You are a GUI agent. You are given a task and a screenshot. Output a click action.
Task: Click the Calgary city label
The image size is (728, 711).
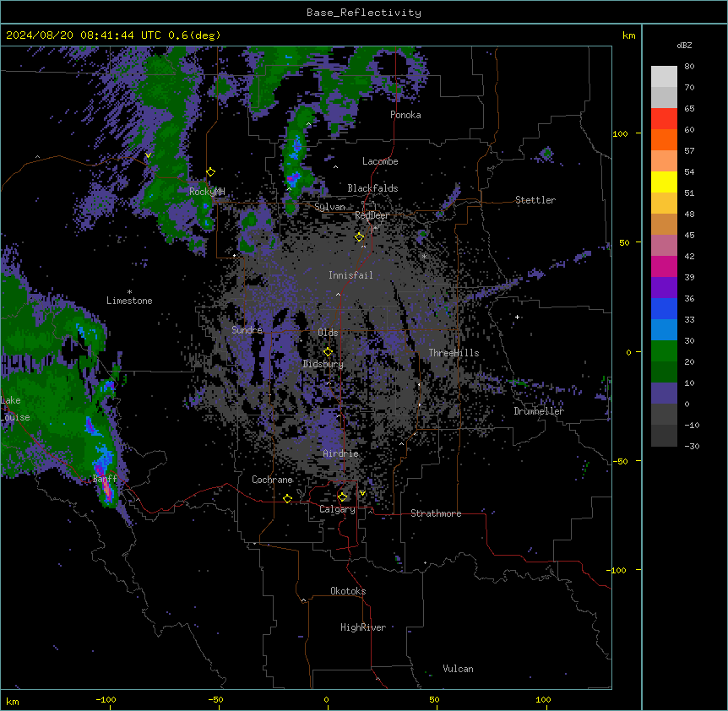click(337, 509)
